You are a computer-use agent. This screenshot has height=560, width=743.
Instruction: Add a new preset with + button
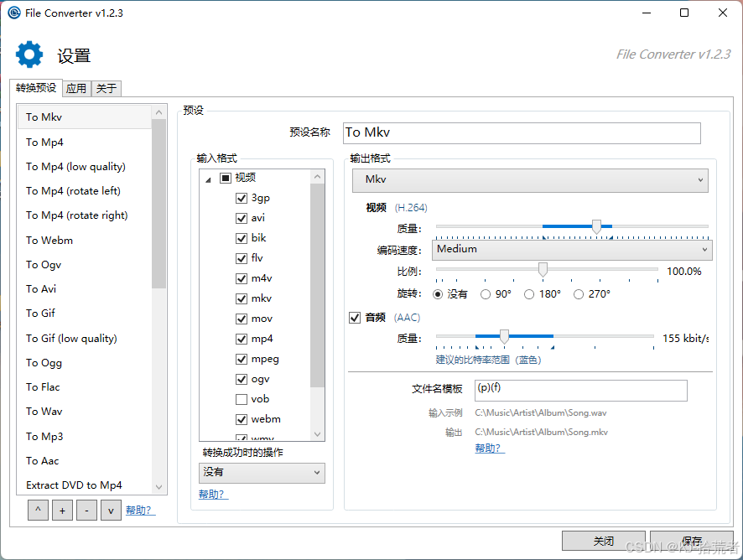pos(62,511)
